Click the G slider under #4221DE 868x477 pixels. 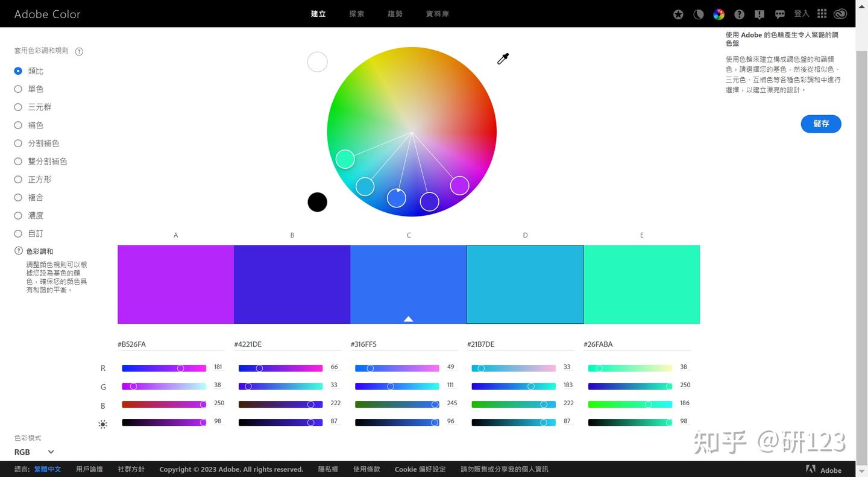[280, 387]
